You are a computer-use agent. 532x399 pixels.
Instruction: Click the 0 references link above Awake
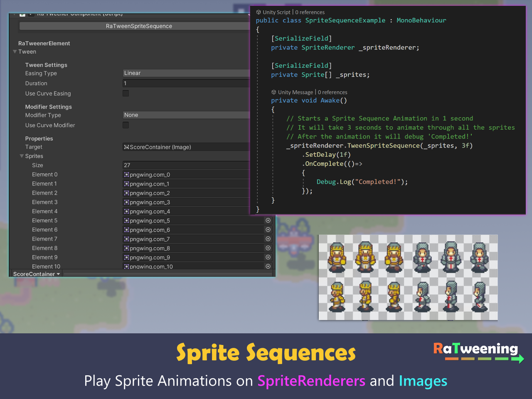point(332,92)
